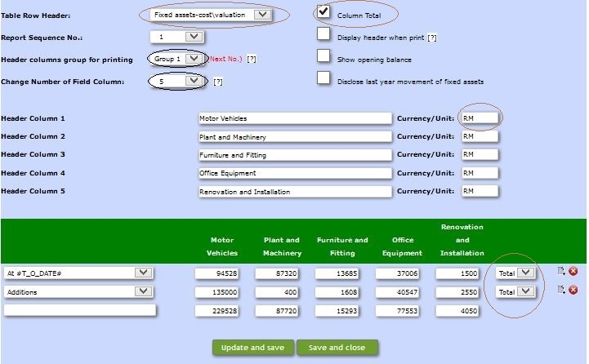The image size is (589, 364).
Task: Open the [?] help beside Change Number of Field Column
Action: tap(218, 82)
